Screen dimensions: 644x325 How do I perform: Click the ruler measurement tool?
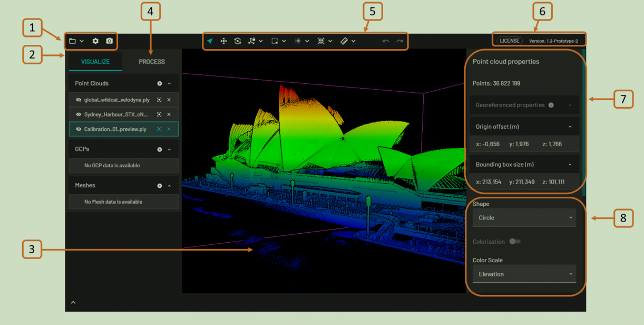344,41
